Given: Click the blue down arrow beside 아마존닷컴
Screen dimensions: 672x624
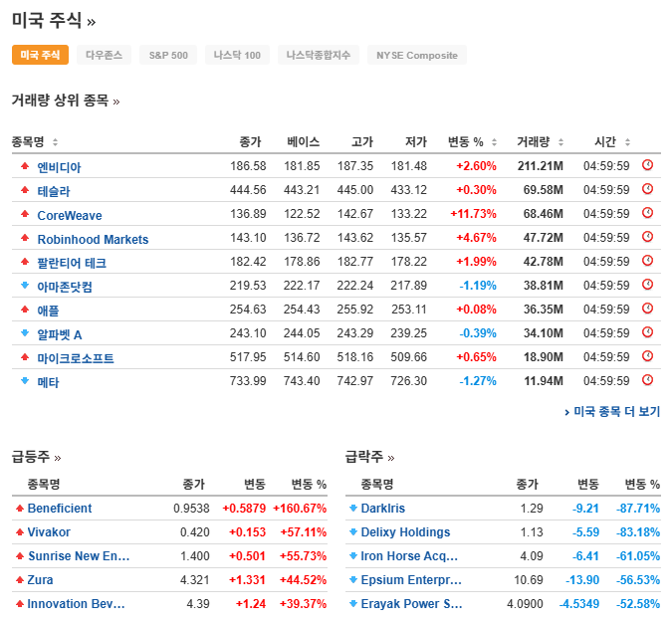Looking at the screenshot, I should point(25,285).
